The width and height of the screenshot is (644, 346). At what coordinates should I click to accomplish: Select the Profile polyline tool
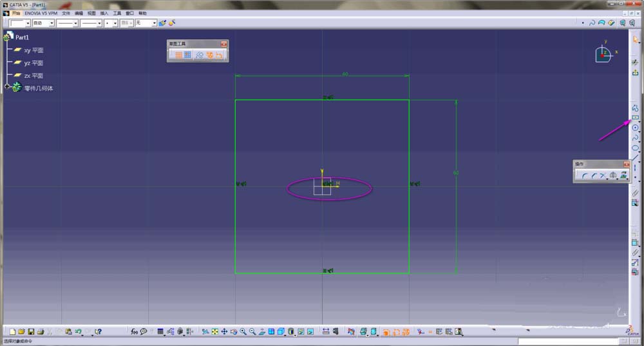(636, 108)
